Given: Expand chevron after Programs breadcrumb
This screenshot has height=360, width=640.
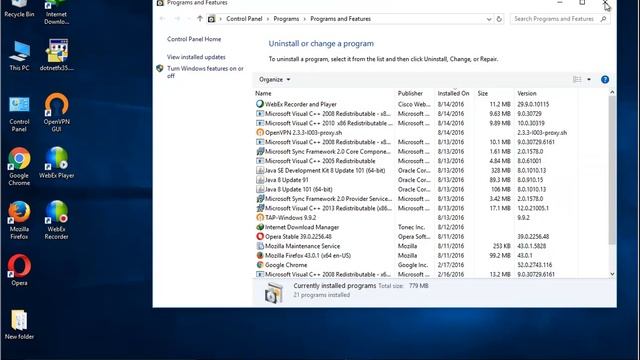Looking at the screenshot, I should coord(304,19).
